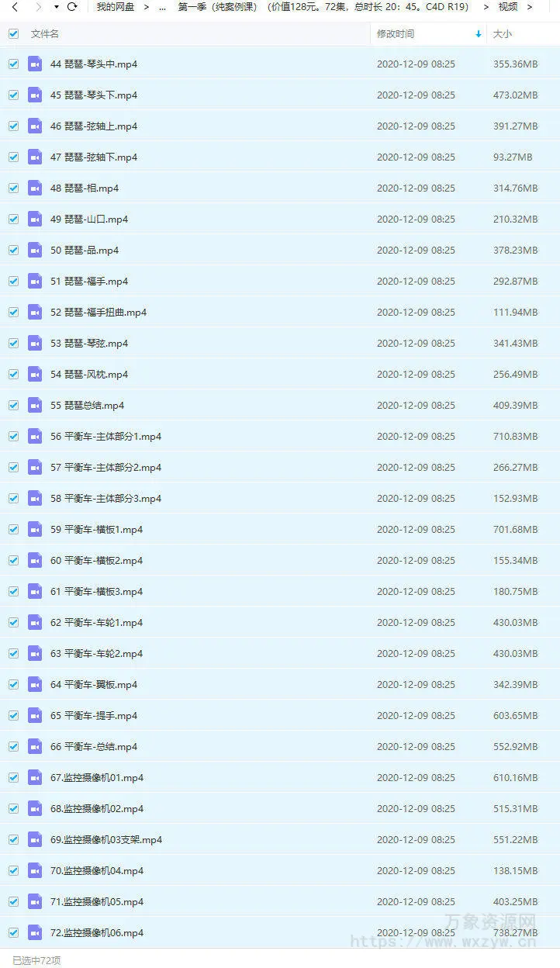
Task: Click the video icon for 56 平衡车-主体部分1.mp4
Action: point(35,436)
